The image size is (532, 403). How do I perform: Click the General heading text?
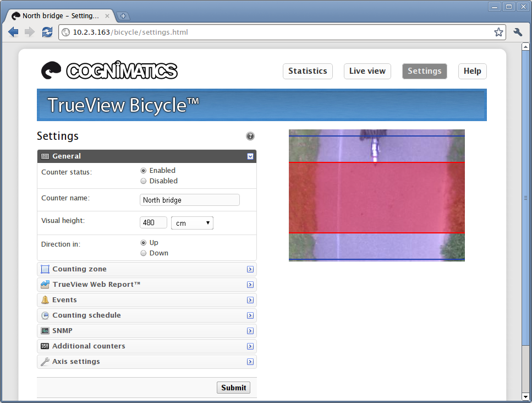tap(67, 156)
